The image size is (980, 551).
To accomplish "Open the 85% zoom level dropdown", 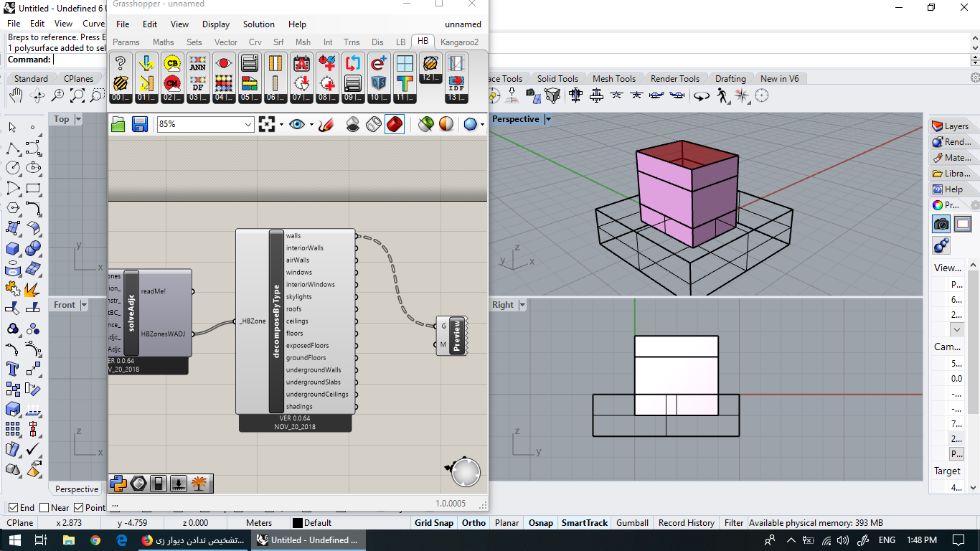I will pyautogui.click(x=206, y=124).
